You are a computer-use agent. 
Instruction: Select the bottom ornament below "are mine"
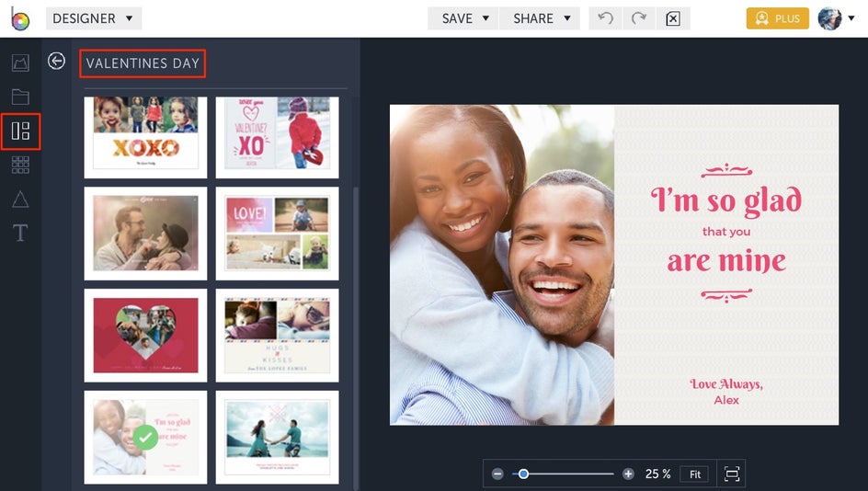pyautogui.click(x=726, y=295)
